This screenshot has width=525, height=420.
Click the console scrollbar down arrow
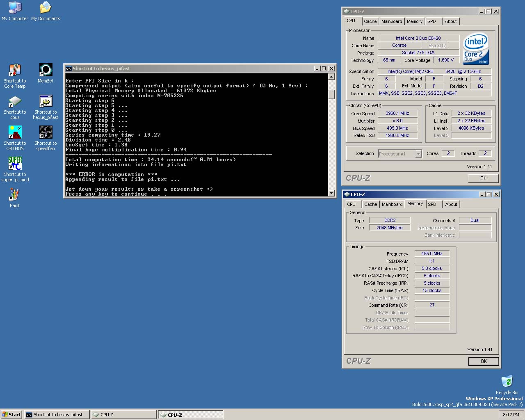(331, 193)
